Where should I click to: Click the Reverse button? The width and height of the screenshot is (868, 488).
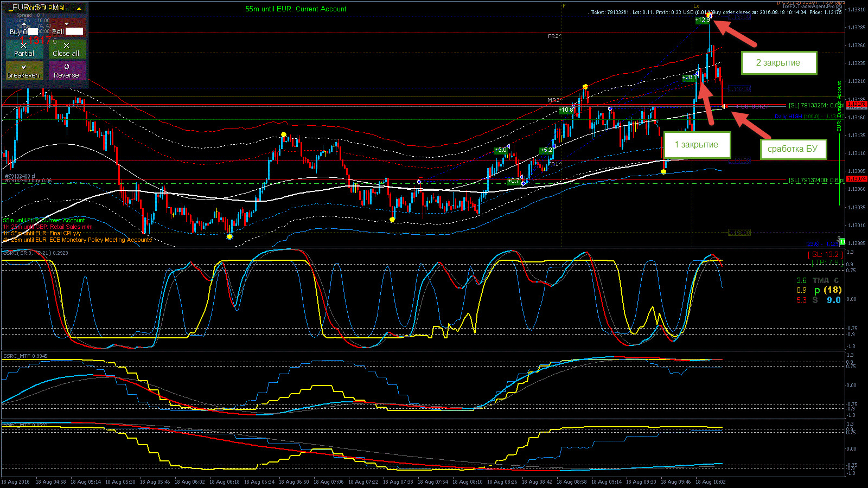point(67,70)
